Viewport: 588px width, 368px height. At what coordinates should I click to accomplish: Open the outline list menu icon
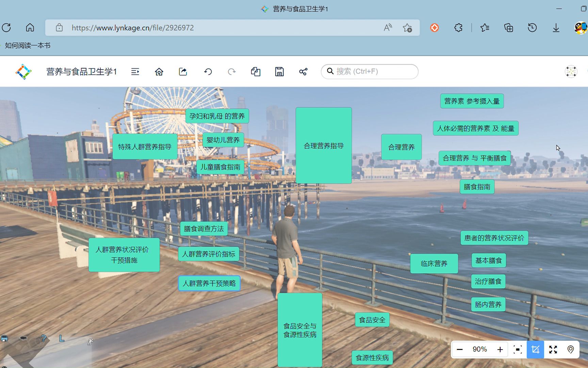point(135,72)
